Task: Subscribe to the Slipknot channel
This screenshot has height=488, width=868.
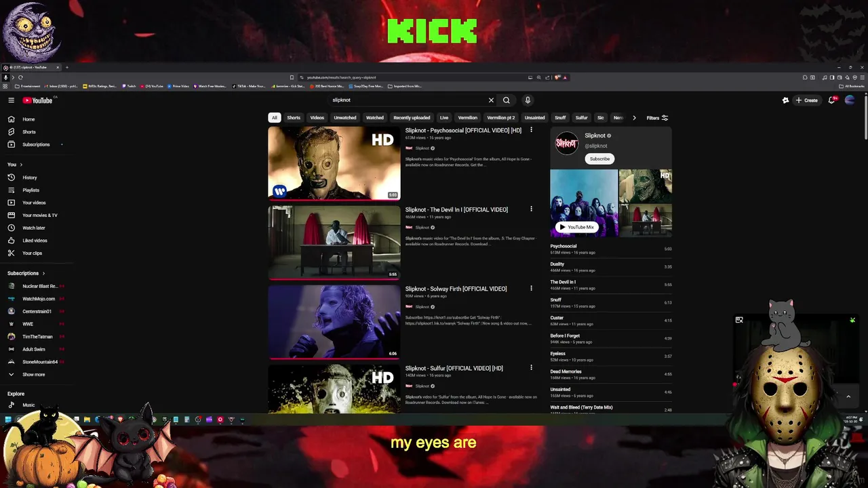Action: tap(599, 159)
